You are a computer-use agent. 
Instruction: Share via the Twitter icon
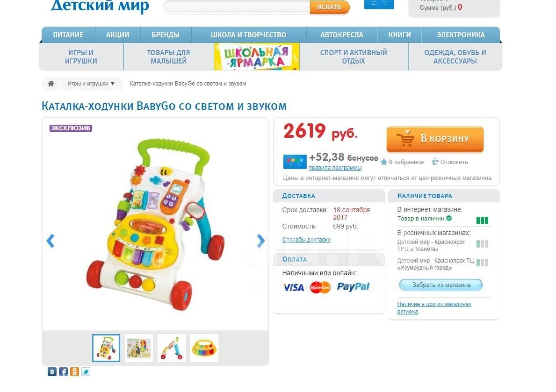click(x=86, y=371)
